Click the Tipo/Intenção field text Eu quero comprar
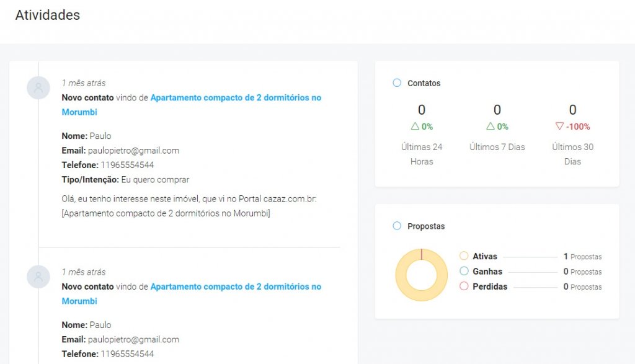This screenshot has height=364, width=635. [157, 179]
